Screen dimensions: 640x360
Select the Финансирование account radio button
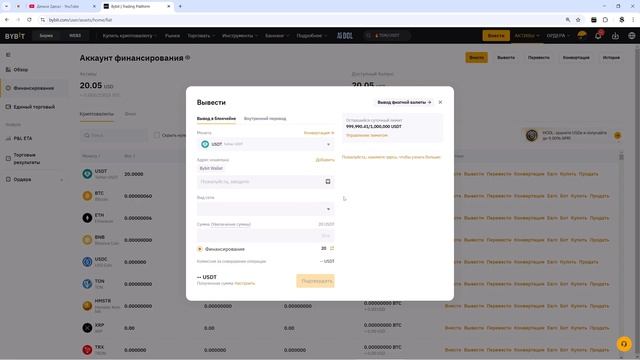pos(200,249)
